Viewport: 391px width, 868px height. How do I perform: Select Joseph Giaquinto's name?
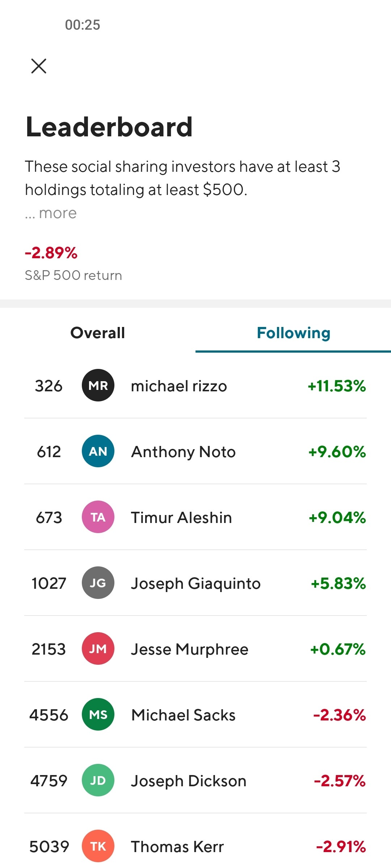click(195, 584)
